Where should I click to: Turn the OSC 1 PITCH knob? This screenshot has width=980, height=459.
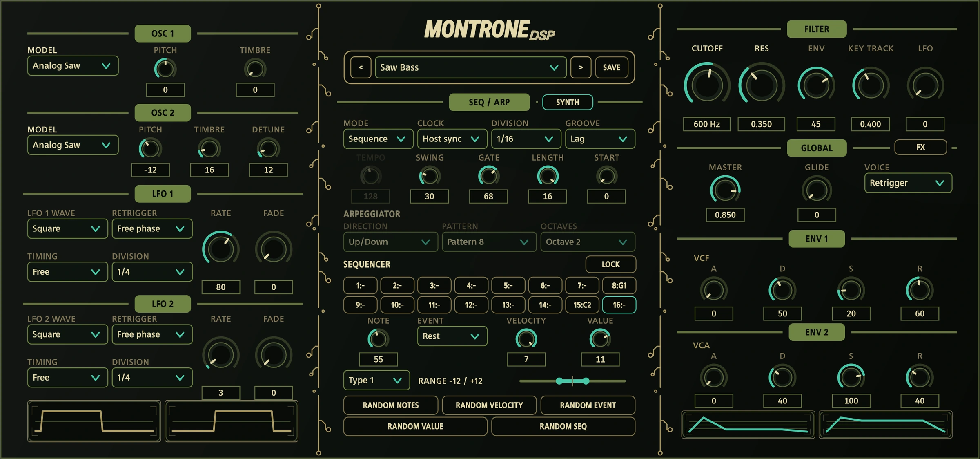pos(165,69)
